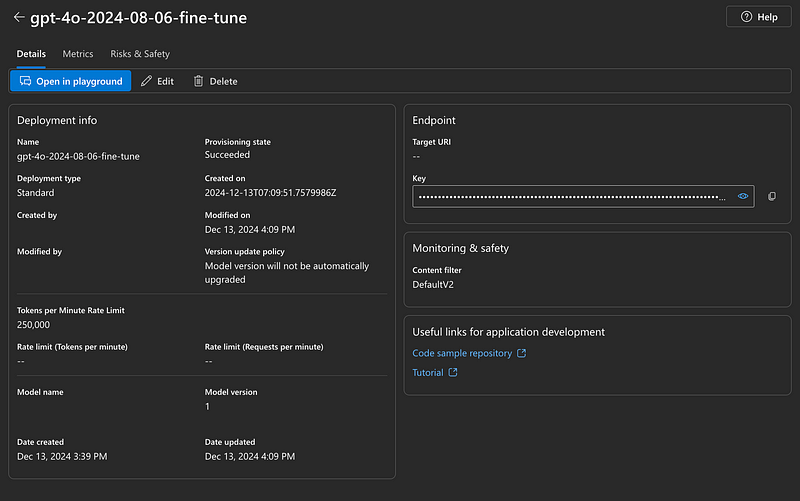
Task: Open Help in top right
Action: [x=759, y=17]
